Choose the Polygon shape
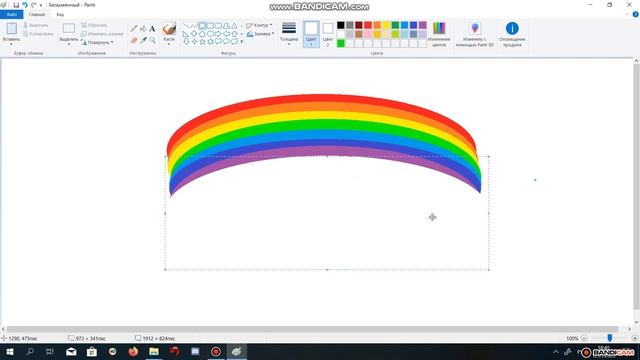 227,26
